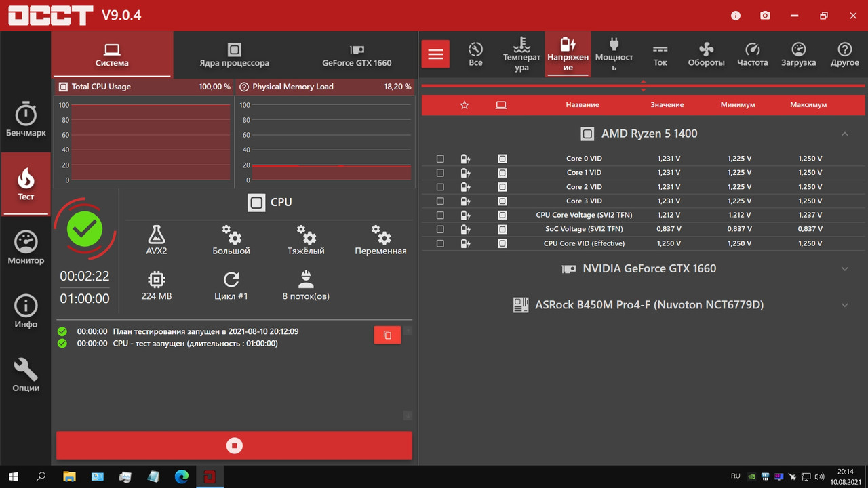Open the Опции wrench section

point(26,375)
